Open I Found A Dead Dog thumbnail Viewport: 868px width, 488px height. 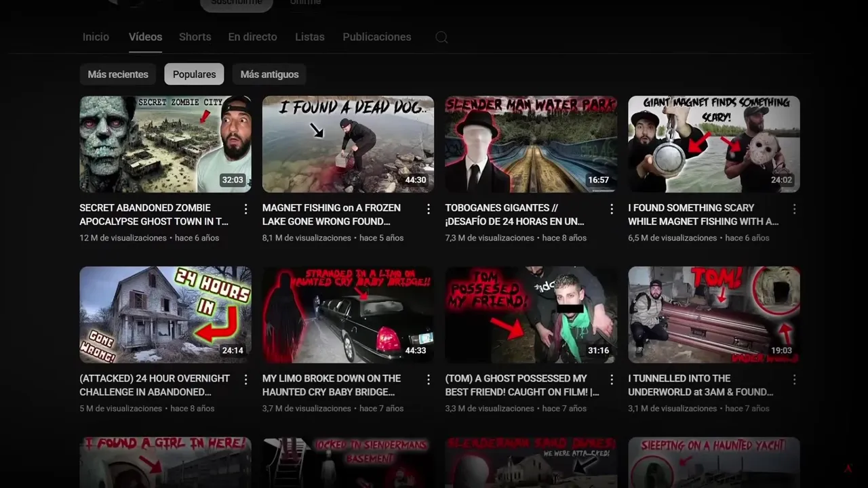click(348, 144)
